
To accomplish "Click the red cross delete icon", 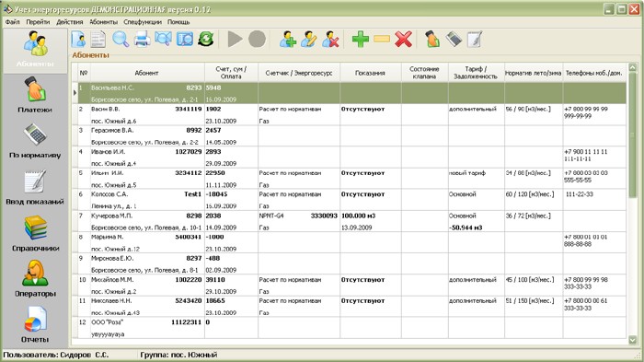I will tap(403, 40).
